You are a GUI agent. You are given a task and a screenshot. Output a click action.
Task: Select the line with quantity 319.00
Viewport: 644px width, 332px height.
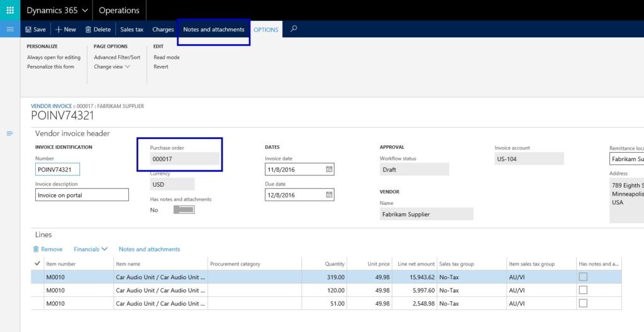point(326,277)
